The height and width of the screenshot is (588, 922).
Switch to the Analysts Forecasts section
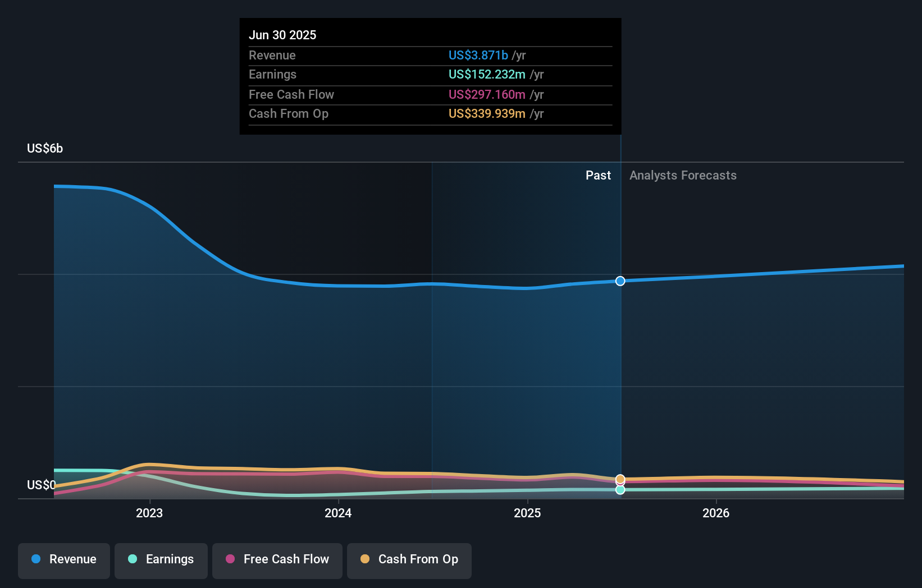pos(683,175)
